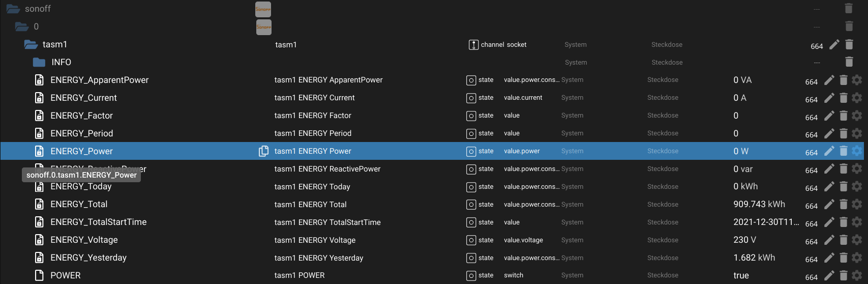Screen dimensions: 868x284
Task: Click the Sonoff logo in the 0 row
Action: (x=263, y=27)
